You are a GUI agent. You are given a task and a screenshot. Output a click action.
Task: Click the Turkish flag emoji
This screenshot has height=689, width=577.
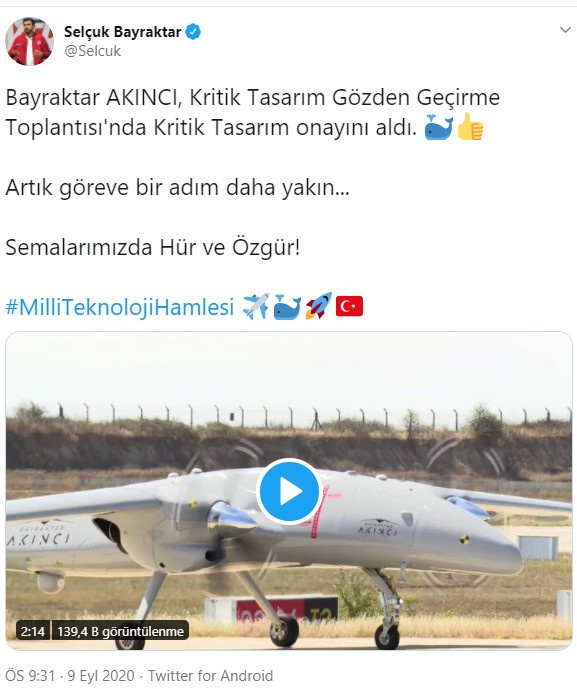click(x=349, y=306)
